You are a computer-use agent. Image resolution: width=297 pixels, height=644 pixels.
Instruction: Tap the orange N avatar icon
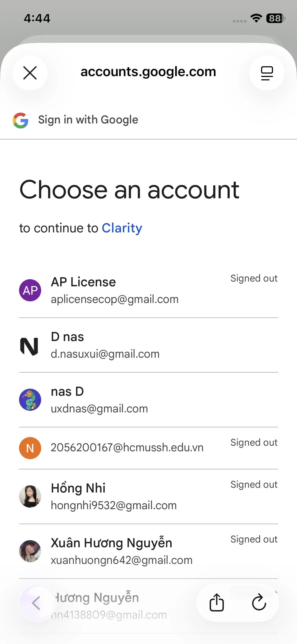pos(30,448)
